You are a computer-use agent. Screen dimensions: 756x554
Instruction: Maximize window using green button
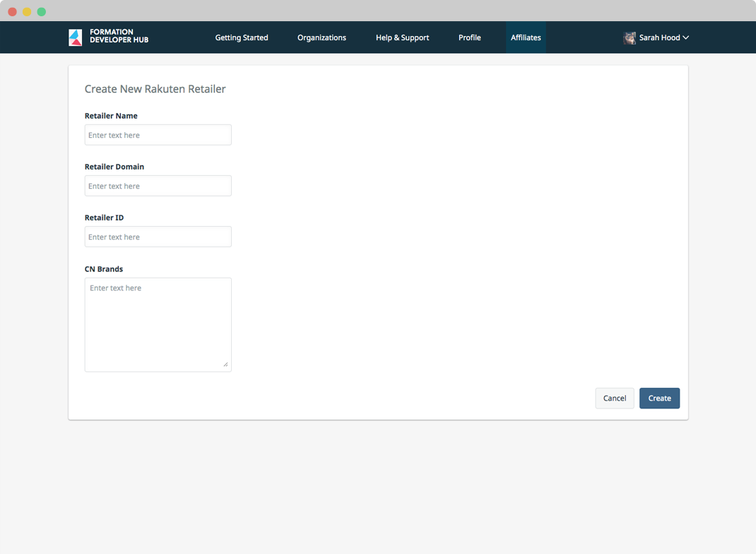pos(42,11)
